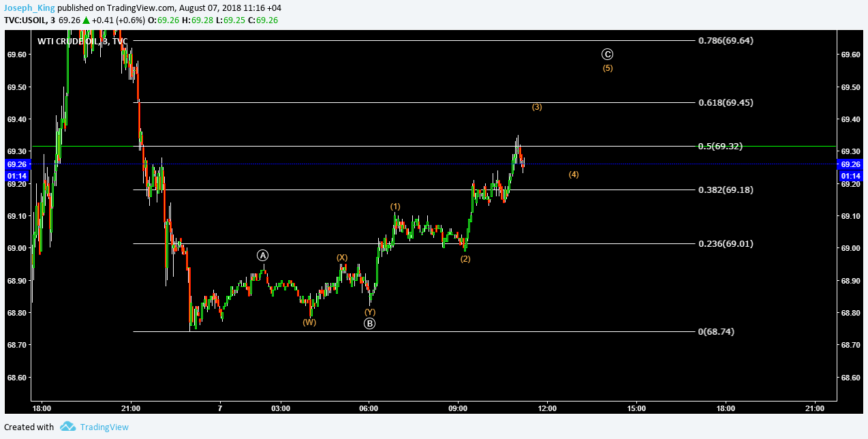The image size is (868, 439).
Task: Click the 68.60 label on the right price axis
Action: point(852,377)
